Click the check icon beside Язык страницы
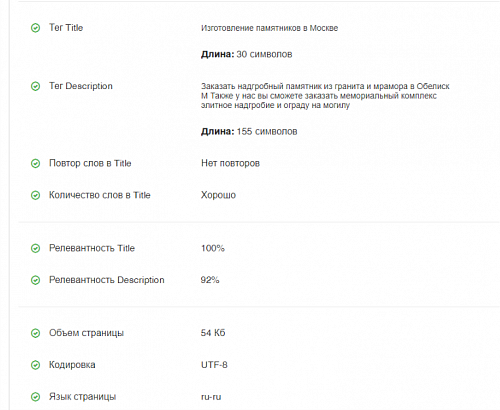The width and height of the screenshot is (500, 410). 35,397
